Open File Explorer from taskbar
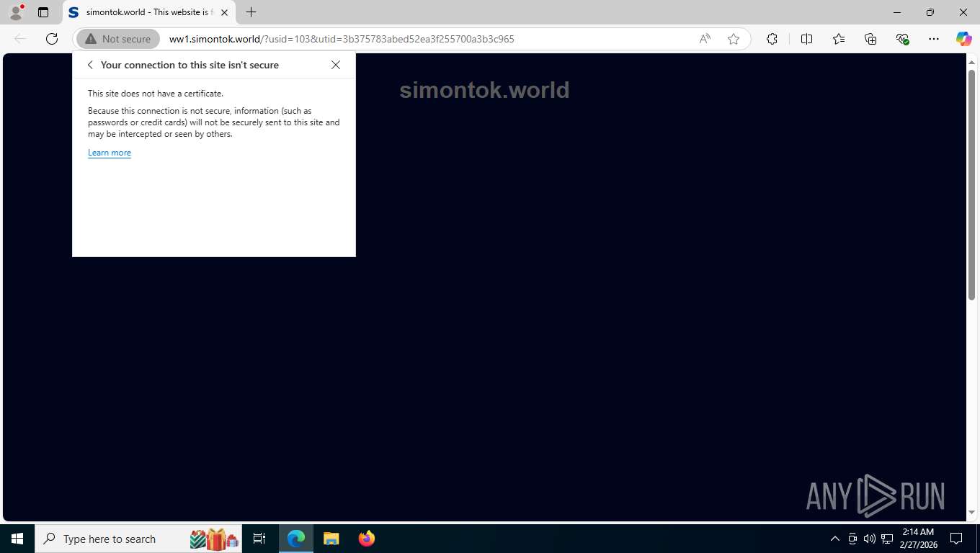980x553 pixels. click(x=331, y=539)
